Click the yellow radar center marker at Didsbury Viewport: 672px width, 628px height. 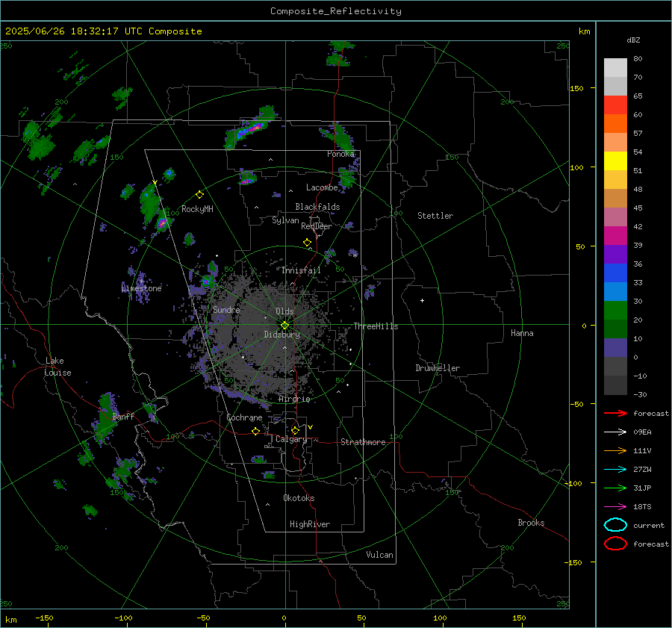pos(285,326)
